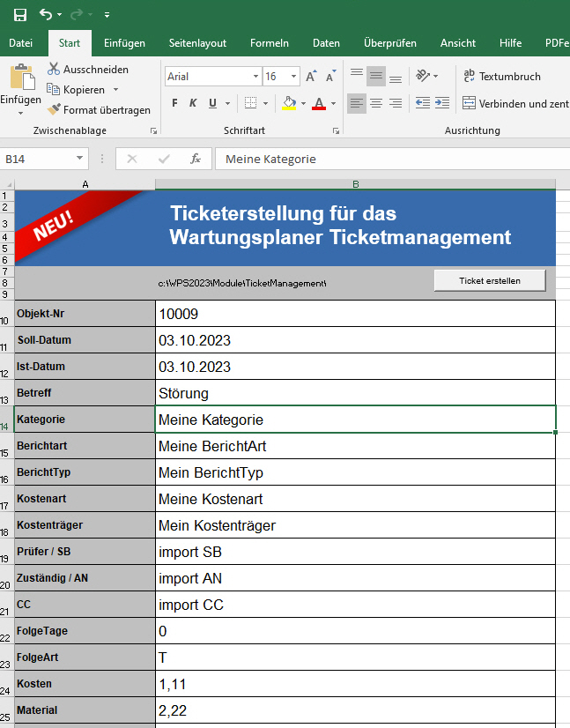Select cell with Objekt-Nr 10009
The width and height of the screenshot is (570, 728).
[x=356, y=314]
